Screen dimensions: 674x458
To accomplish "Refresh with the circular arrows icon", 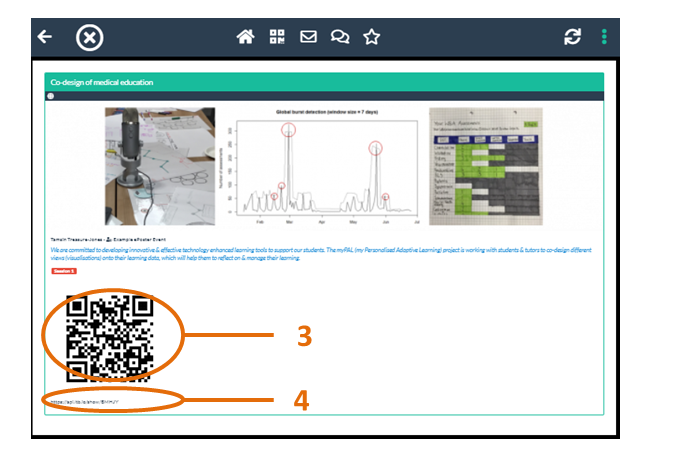I will 573,37.
